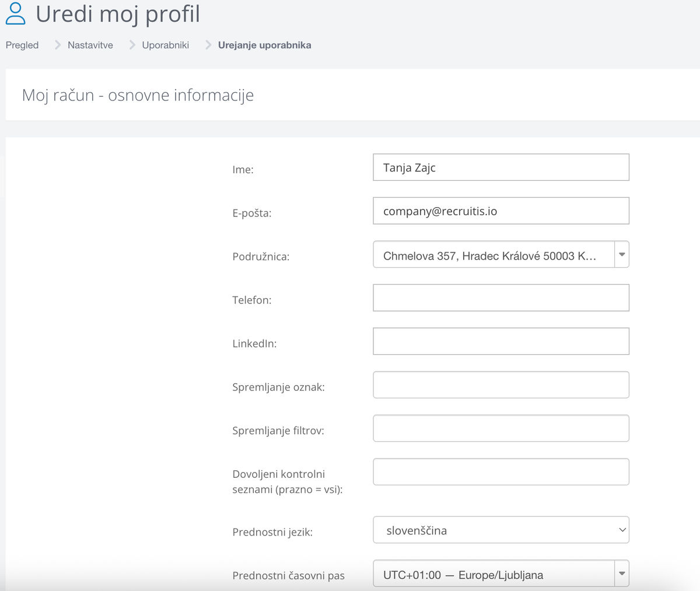Go to Pregled in the breadcrumb
The height and width of the screenshot is (591, 700).
[22, 45]
